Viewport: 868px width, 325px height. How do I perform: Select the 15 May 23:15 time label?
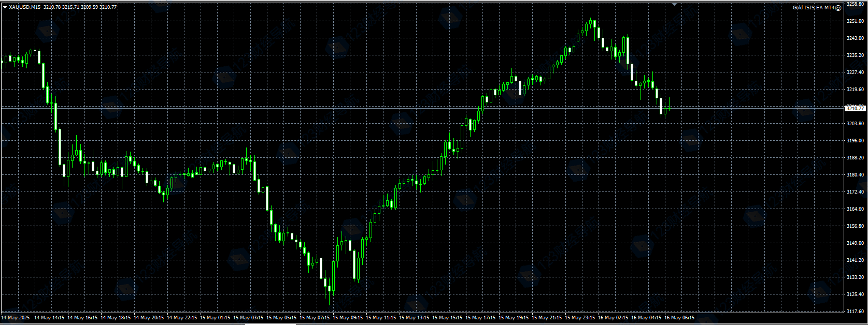580,318
